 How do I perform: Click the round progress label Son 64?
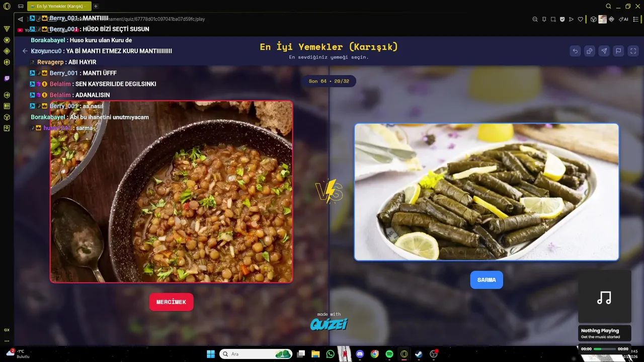point(329,81)
